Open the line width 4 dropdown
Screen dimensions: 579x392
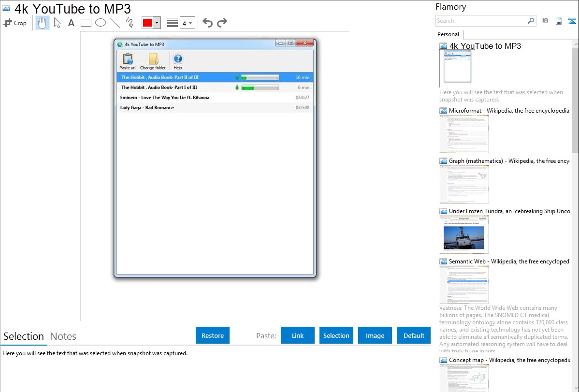pyautogui.click(x=187, y=23)
